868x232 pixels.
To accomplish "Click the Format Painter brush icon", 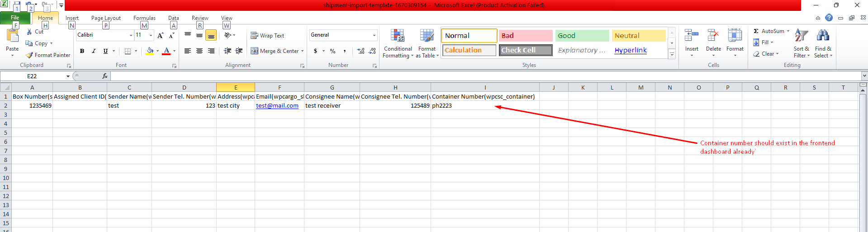I will point(29,55).
